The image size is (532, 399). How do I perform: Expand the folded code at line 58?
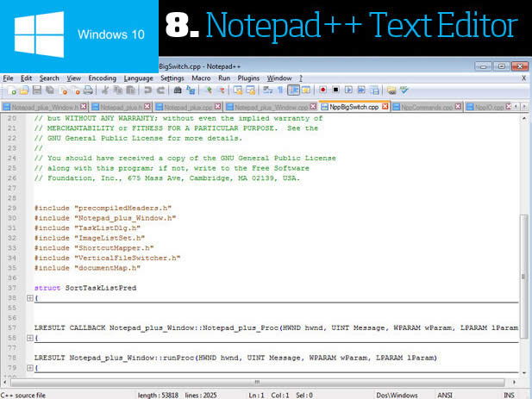[30, 339]
